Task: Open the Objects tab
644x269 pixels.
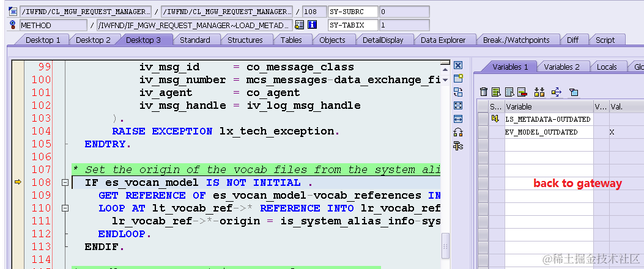Action: click(x=332, y=40)
